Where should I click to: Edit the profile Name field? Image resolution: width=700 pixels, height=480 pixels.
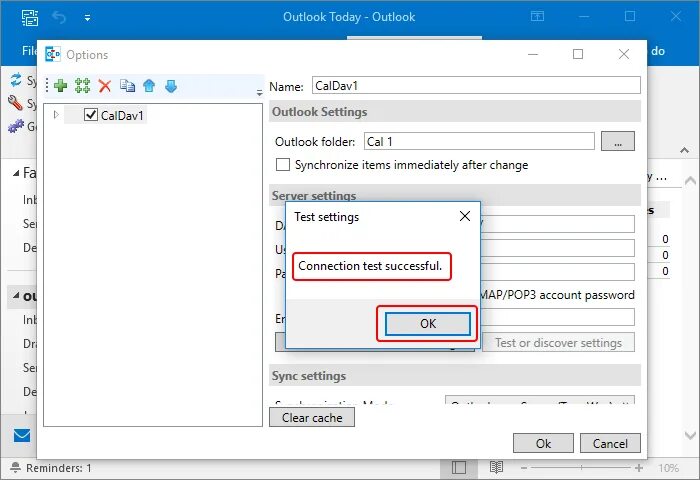click(476, 85)
